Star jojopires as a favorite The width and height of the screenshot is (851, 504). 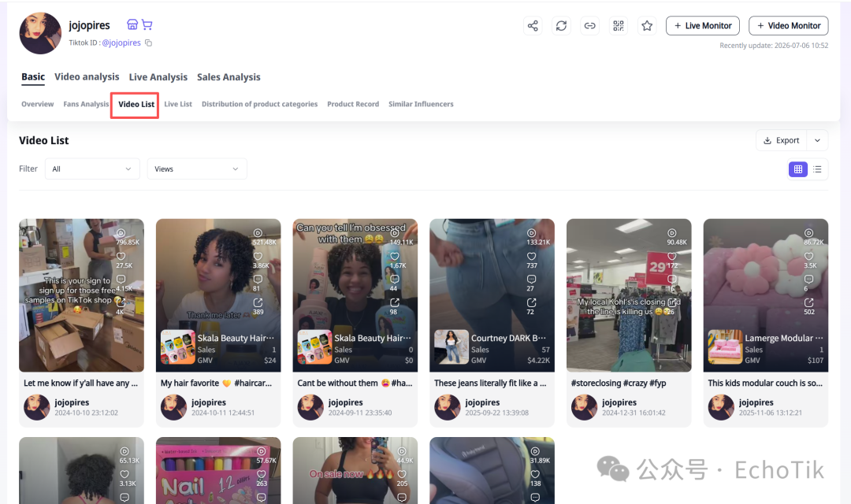click(647, 25)
